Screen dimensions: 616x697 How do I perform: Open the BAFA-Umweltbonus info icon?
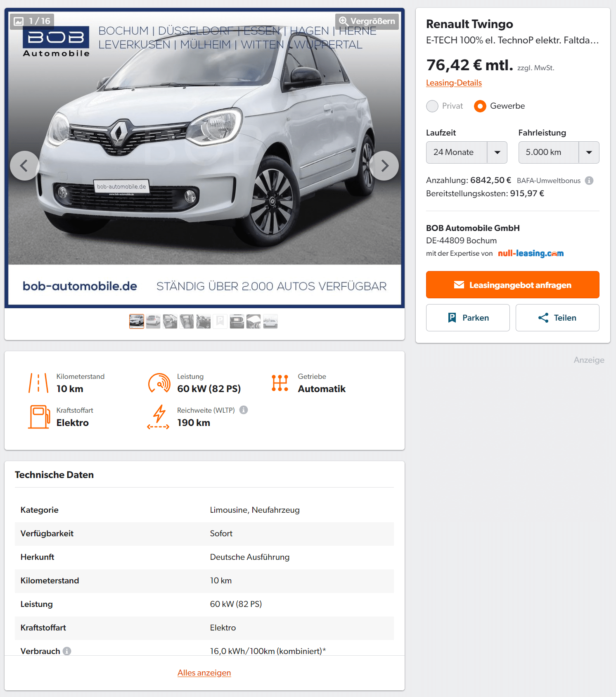click(589, 181)
